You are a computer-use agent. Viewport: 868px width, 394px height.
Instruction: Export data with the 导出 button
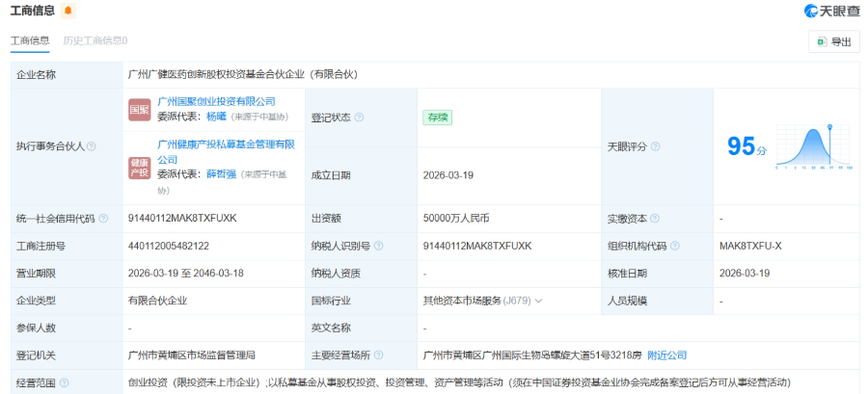(834, 41)
